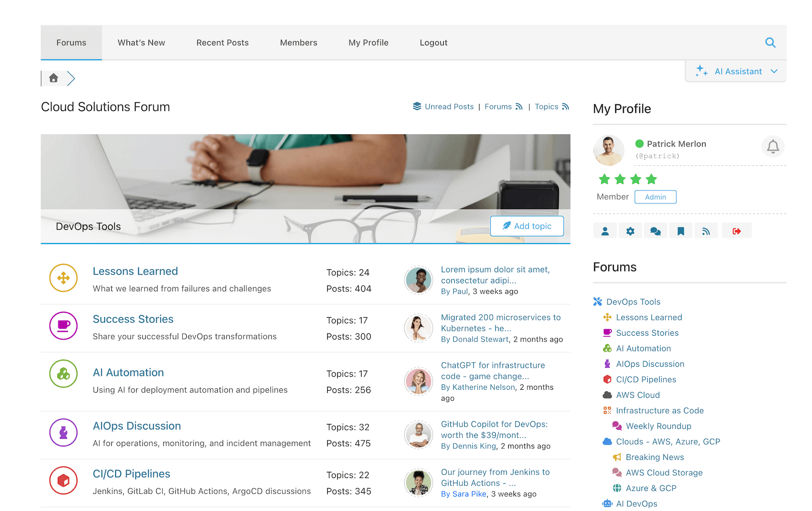Screen dimensions: 812x511
Task: View saved bookmarks icon in My Profile
Action: coord(681,230)
